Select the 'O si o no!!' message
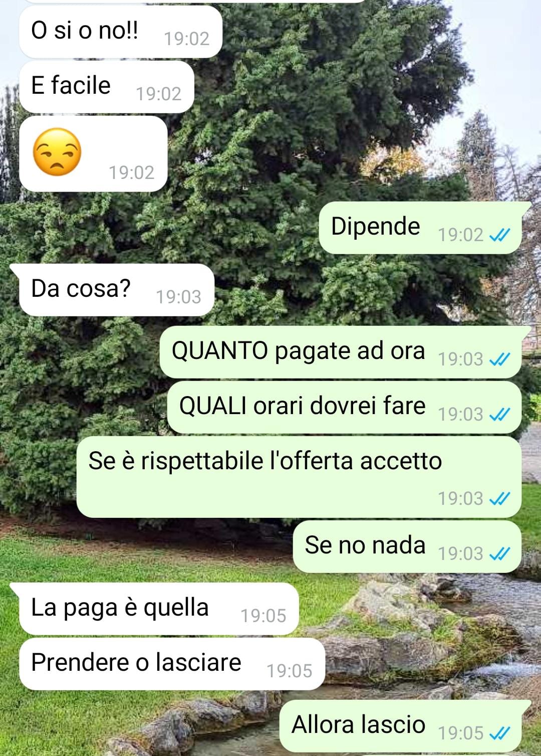This screenshot has height=756, width=541. 120,32
